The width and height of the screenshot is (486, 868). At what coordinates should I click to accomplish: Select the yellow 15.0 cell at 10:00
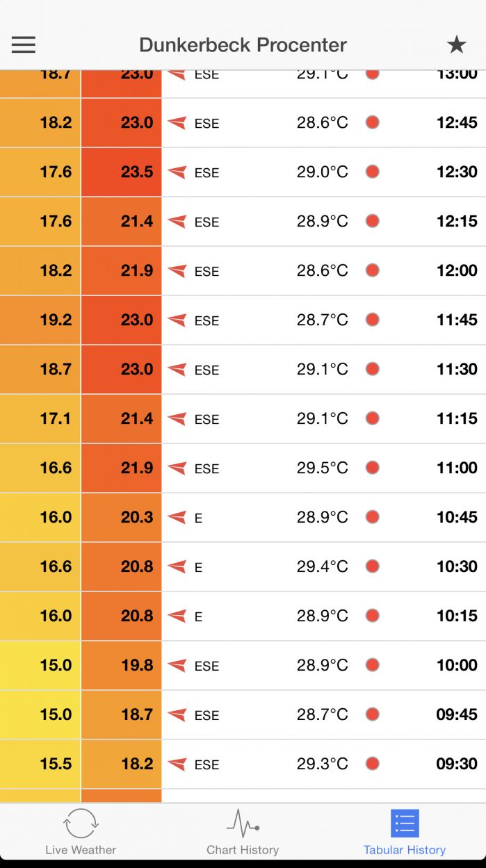40,666
